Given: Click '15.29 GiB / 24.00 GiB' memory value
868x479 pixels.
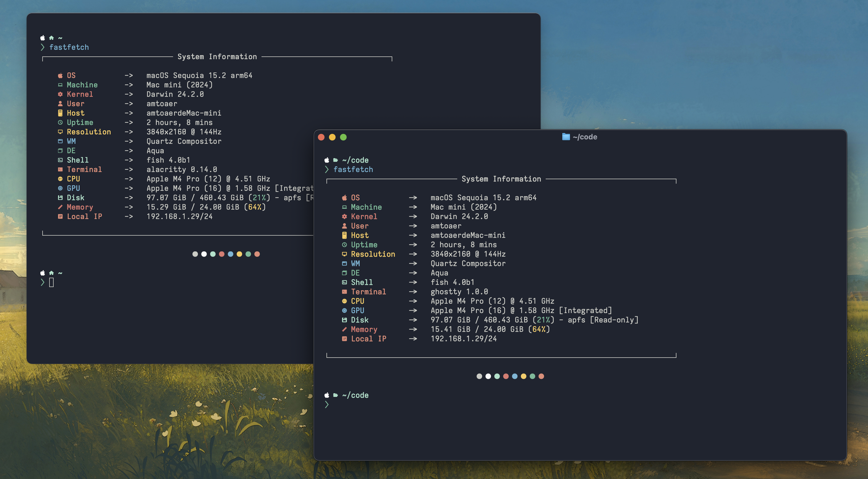Looking at the screenshot, I should click(193, 207).
